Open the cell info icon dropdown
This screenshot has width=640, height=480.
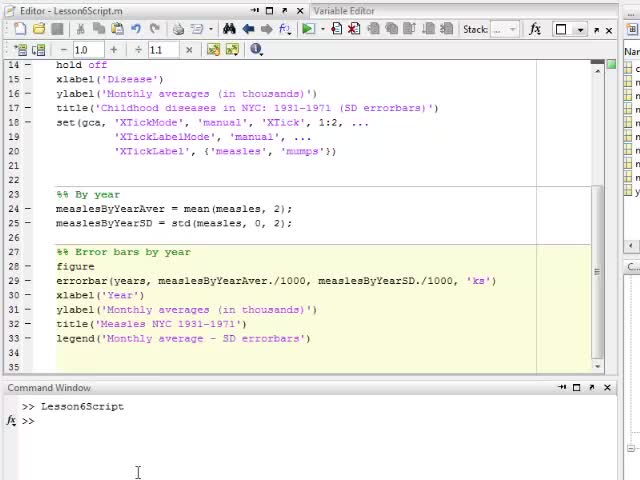point(256,49)
